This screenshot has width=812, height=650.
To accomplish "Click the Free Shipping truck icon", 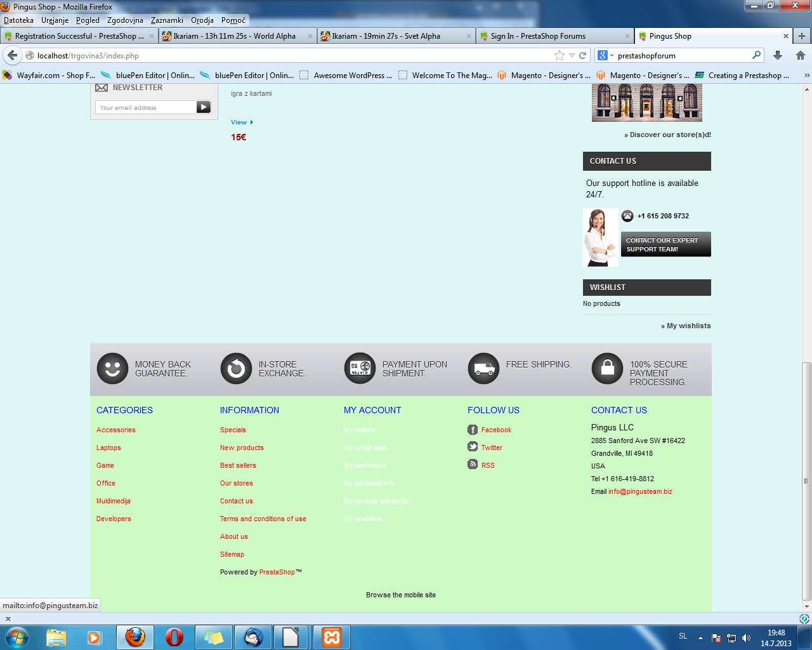I will coord(483,368).
